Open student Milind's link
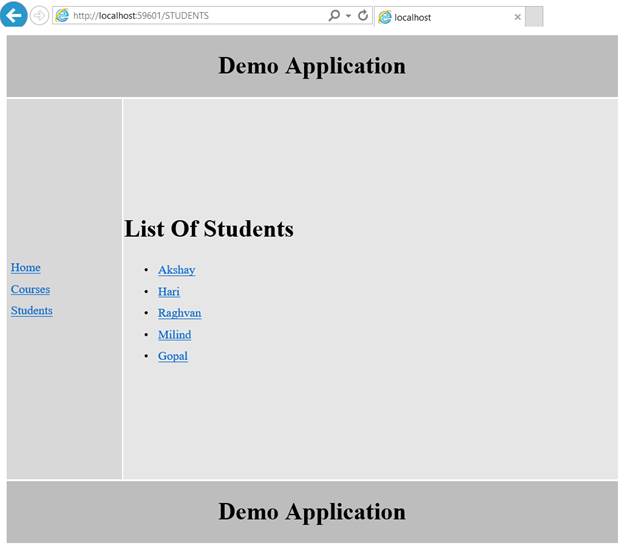 point(174,335)
